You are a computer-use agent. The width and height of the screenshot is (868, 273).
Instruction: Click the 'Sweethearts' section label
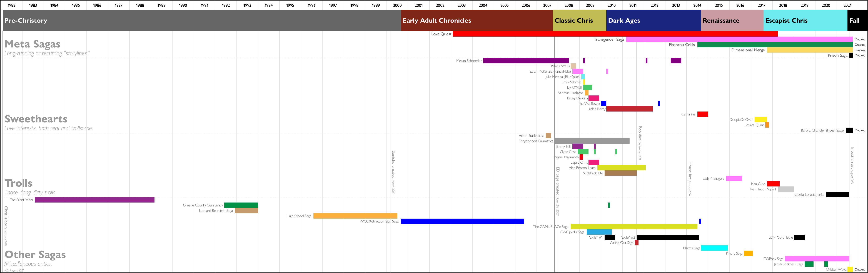[x=36, y=118]
